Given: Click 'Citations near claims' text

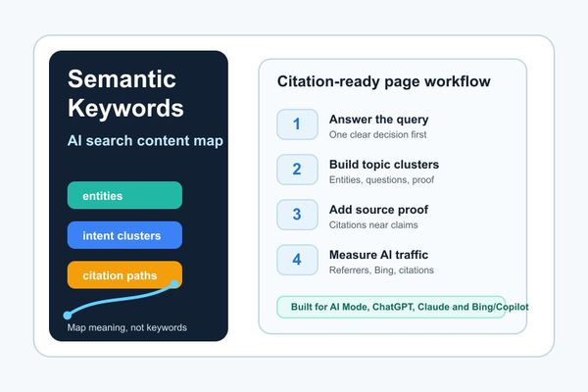Looking at the screenshot, I should [373, 225].
